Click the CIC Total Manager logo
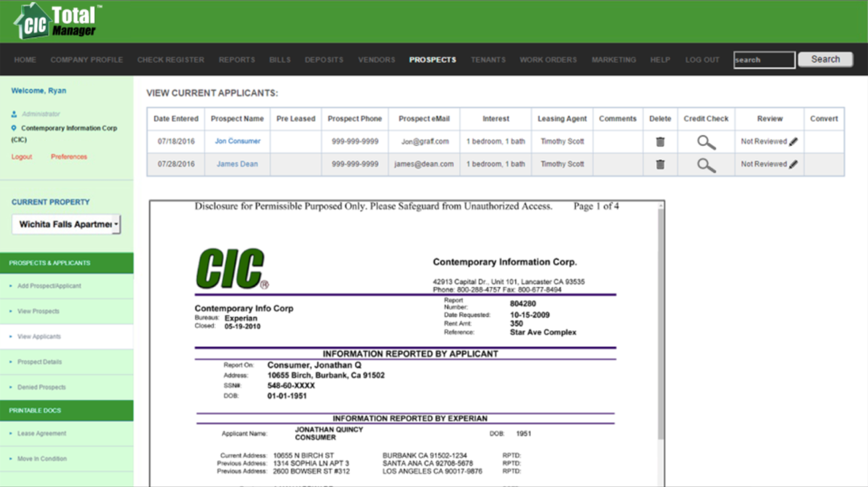This screenshot has width=868, height=487. 58,21
